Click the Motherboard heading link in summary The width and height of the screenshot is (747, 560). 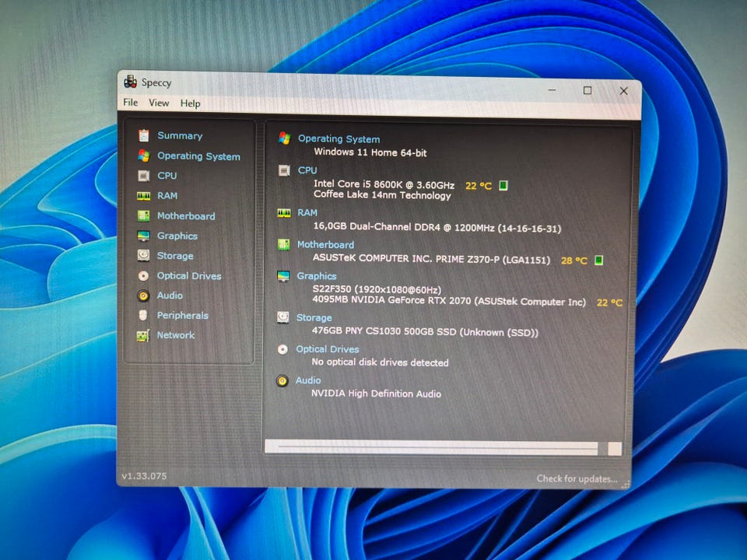(325, 245)
